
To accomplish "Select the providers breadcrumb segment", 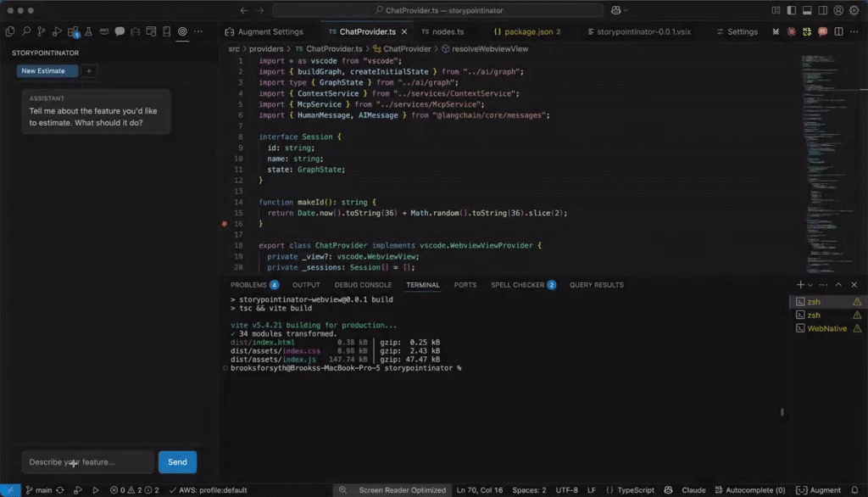I will (265, 48).
